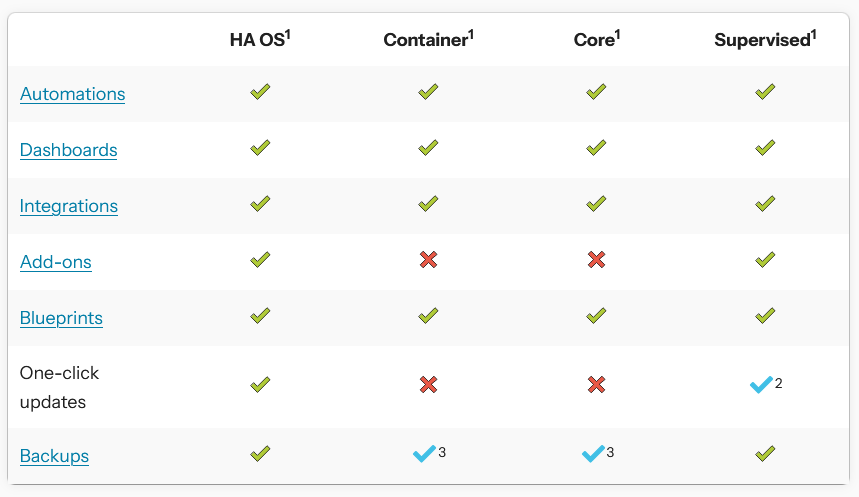Click the red X for Container Add-ons
Viewport: 859px width, 497px height.
pyautogui.click(x=428, y=259)
